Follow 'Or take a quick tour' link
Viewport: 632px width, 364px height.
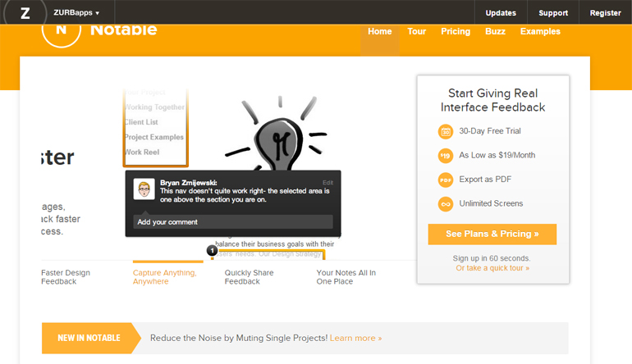point(492,268)
